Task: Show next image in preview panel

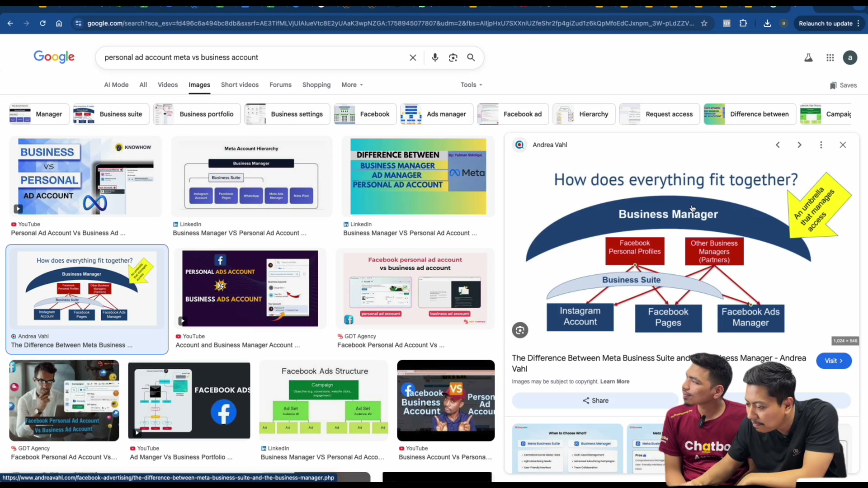Action: pos(799,145)
